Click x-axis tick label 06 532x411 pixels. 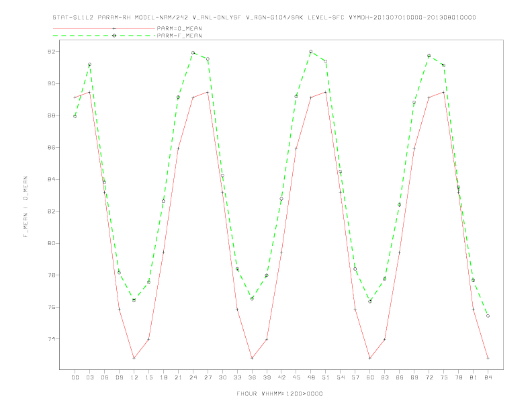(105, 377)
